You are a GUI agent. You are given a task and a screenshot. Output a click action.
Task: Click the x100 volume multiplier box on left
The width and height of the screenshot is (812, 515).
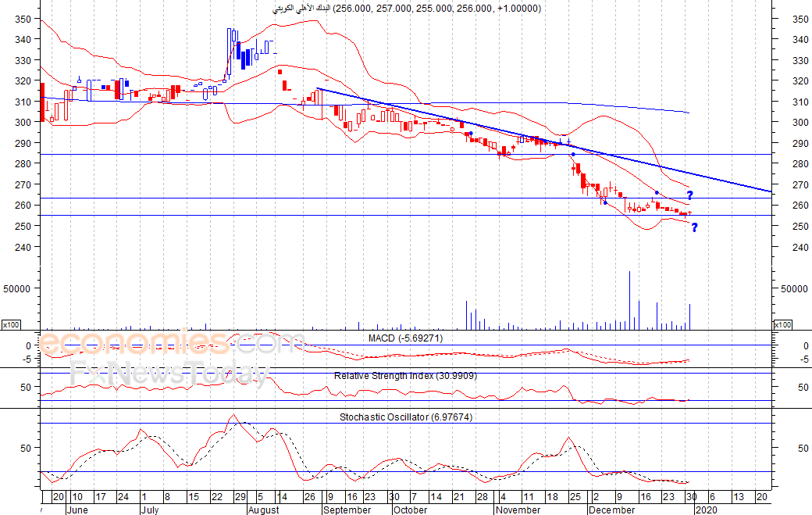(x=11, y=325)
